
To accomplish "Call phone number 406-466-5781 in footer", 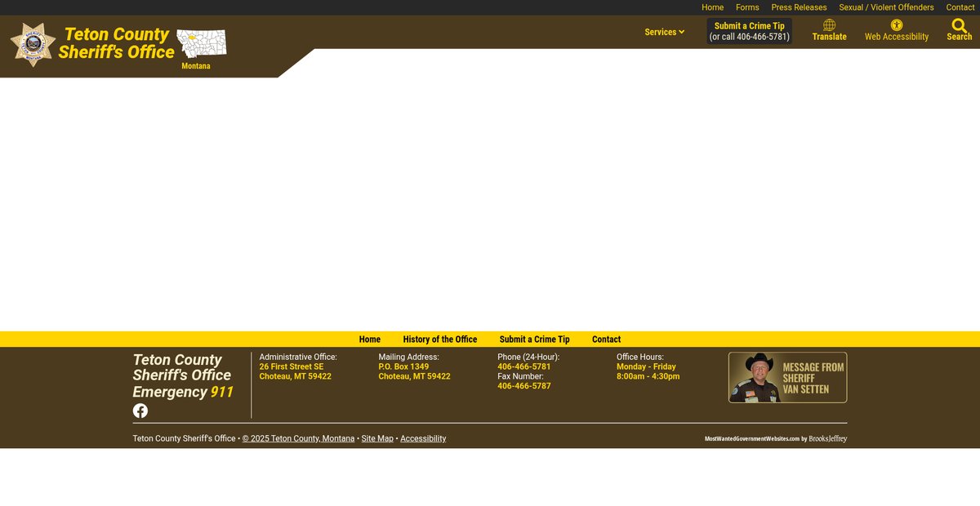I will [524, 366].
